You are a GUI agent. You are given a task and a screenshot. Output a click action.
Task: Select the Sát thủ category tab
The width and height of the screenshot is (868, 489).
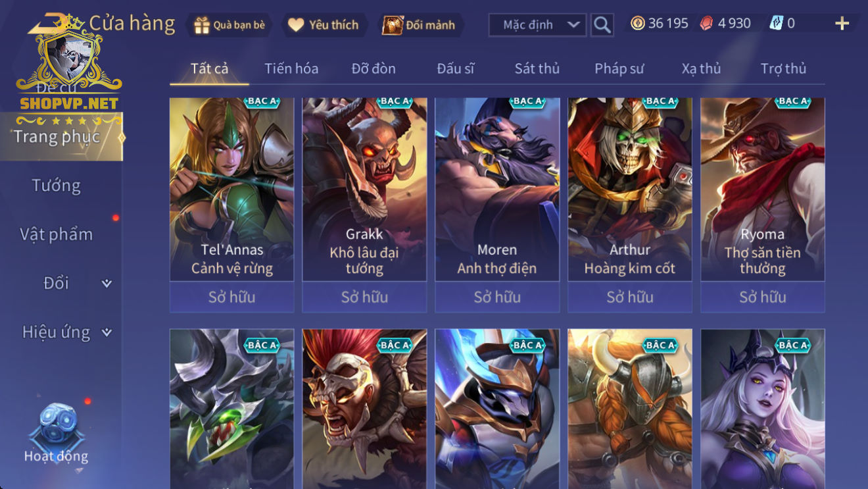pos(537,68)
